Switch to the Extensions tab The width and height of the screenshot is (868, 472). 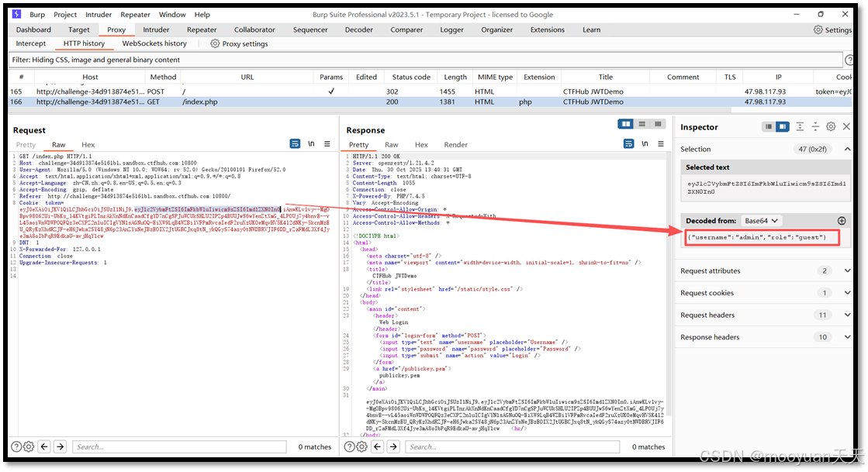pyautogui.click(x=548, y=30)
